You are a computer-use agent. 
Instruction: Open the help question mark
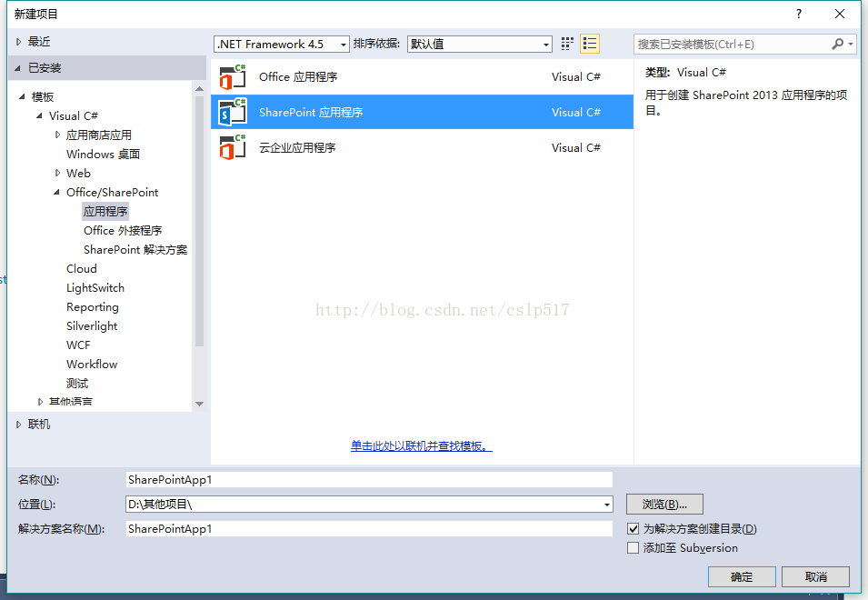pyautogui.click(x=799, y=14)
